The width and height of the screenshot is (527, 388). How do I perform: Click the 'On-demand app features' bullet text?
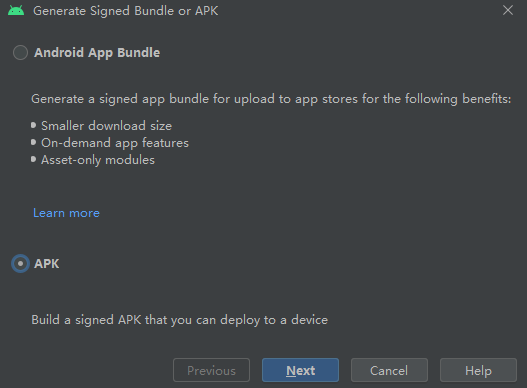click(115, 143)
